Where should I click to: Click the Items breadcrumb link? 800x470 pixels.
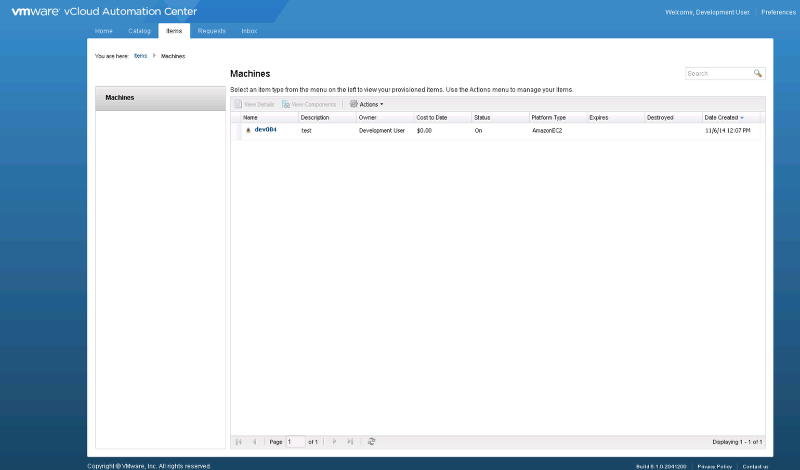point(140,56)
